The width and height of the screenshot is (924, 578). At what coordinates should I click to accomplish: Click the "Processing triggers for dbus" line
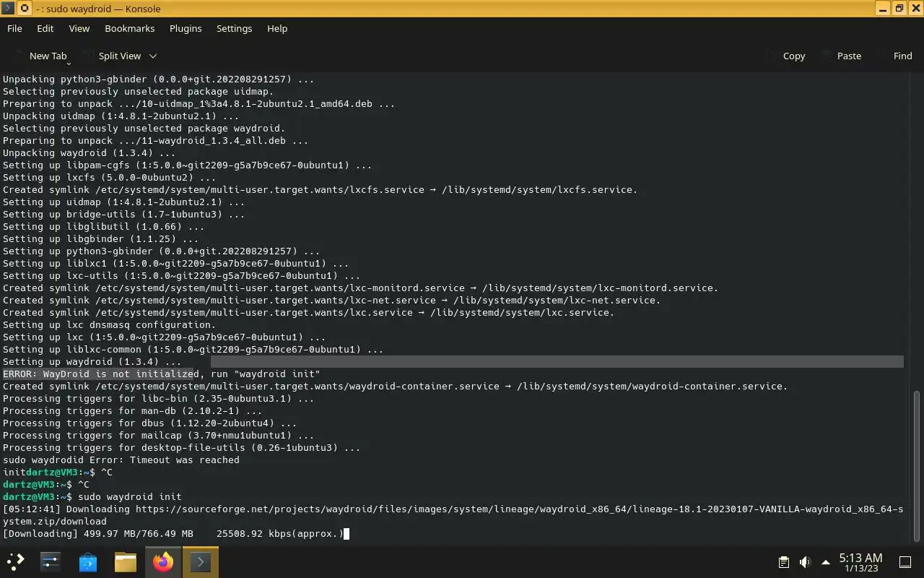[150, 423]
